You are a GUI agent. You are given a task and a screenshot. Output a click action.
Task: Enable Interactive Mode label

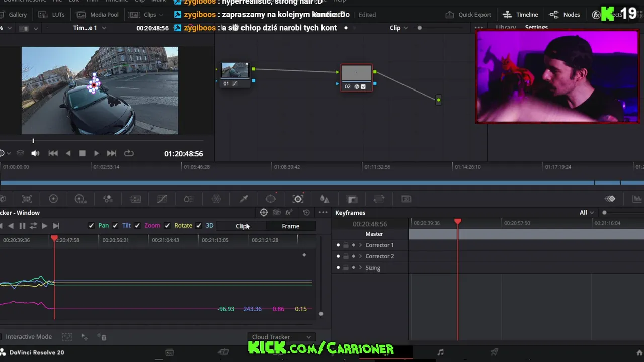[29, 337]
